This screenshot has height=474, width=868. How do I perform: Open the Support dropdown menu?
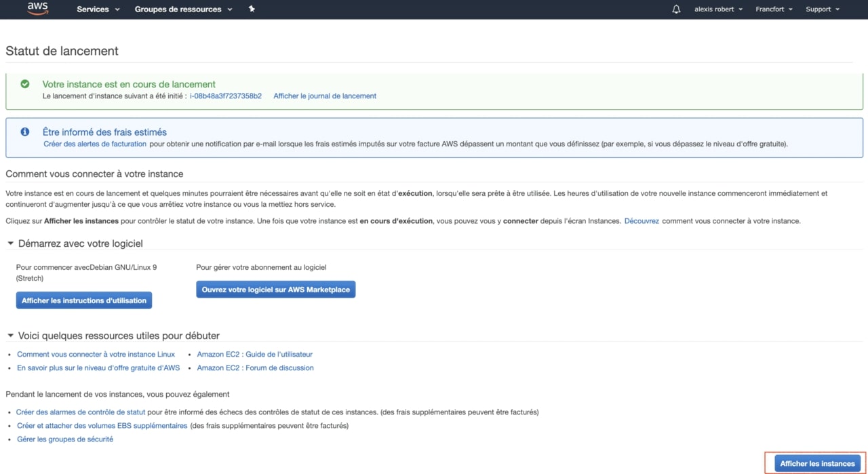[823, 9]
